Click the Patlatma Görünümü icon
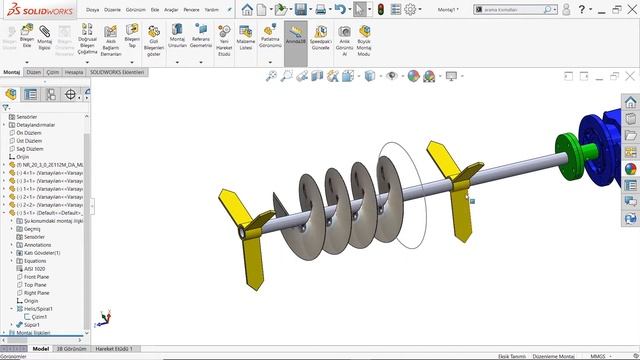640x360 pixels. 270,29
